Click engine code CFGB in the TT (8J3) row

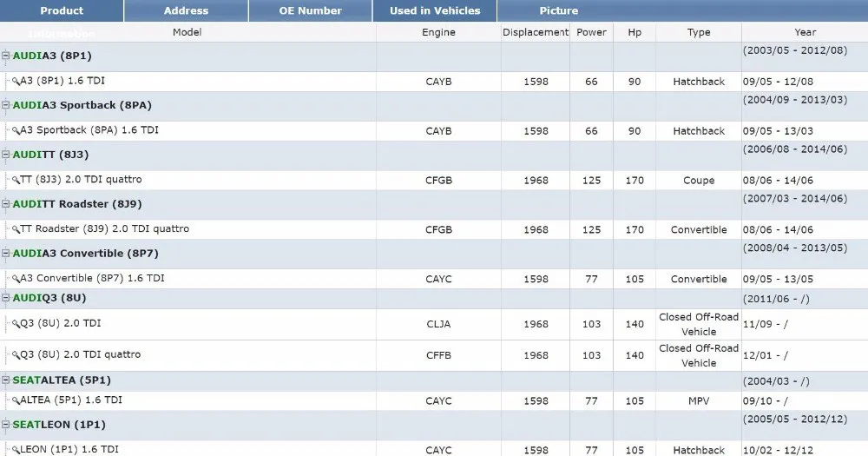click(438, 180)
